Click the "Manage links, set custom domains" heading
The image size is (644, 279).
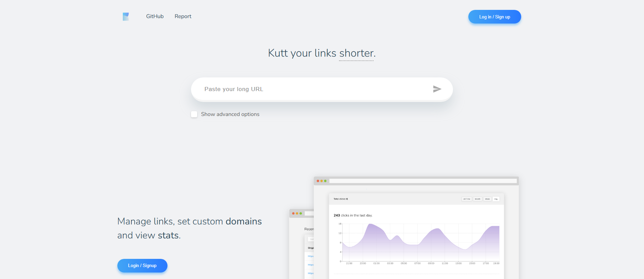pos(190,228)
